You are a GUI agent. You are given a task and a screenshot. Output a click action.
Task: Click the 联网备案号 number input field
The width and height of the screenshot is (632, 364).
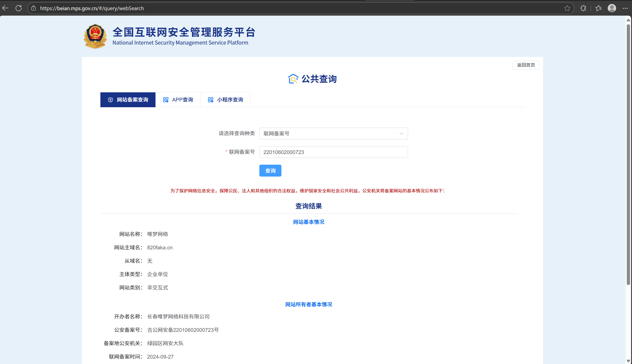coord(333,152)
